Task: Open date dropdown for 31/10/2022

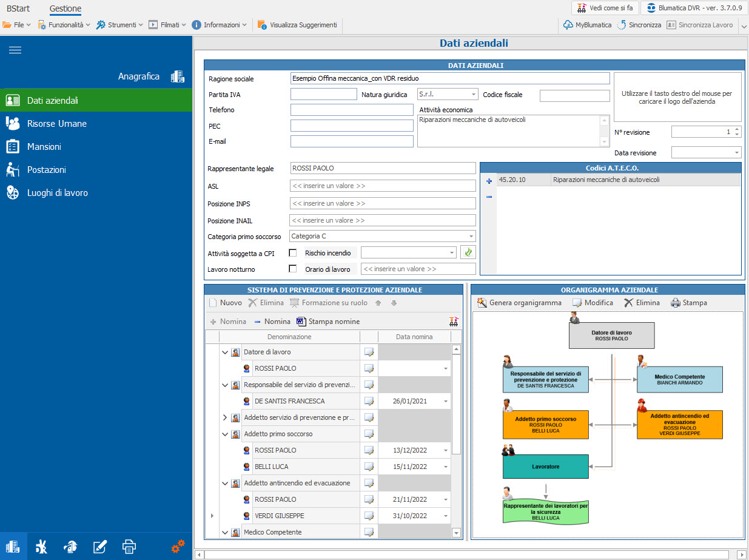Action: click(446, 516)
